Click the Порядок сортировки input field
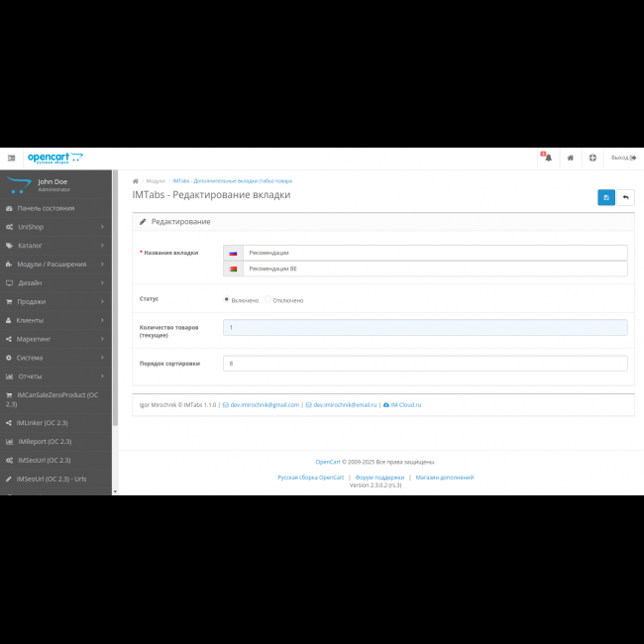The height and width of the screenshot is (644, 644). pyautogui.click(x=425, y=364)
